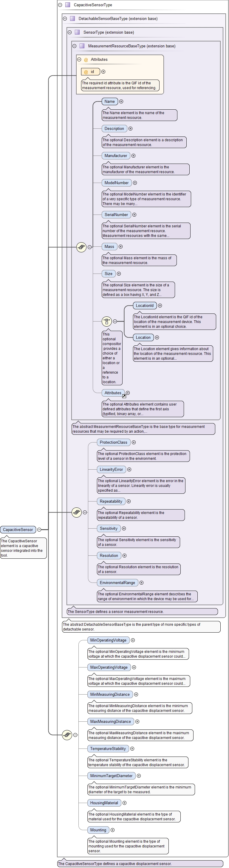
Task: Select the MinimumTargetDiameter element node
Action: [111, 776]
